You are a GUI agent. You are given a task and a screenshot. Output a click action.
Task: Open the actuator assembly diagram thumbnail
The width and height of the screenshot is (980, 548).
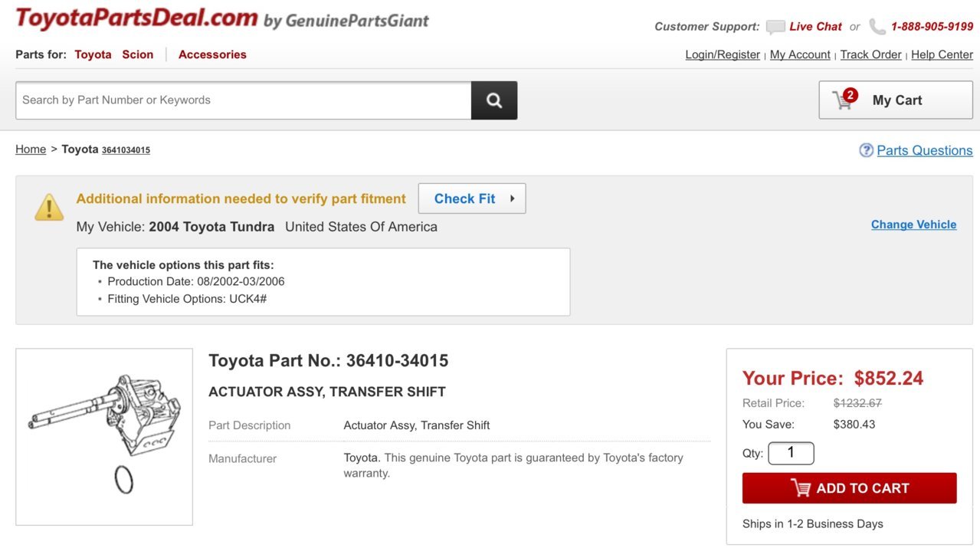pyautogui.click(x=104, y=437)
